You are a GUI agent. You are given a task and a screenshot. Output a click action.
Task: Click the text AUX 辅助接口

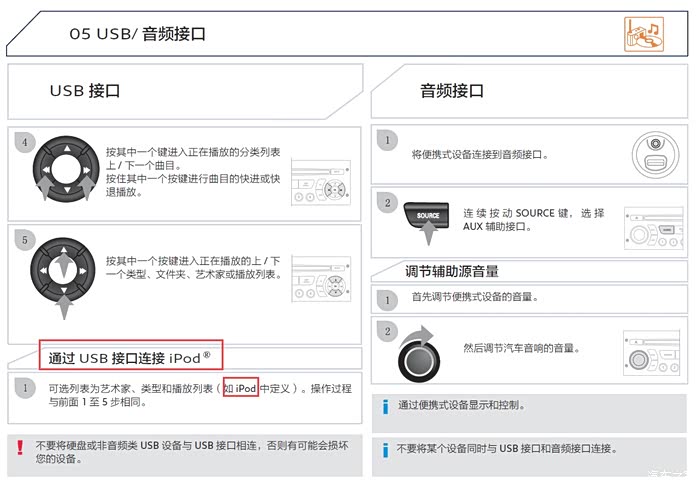(497, 226)
